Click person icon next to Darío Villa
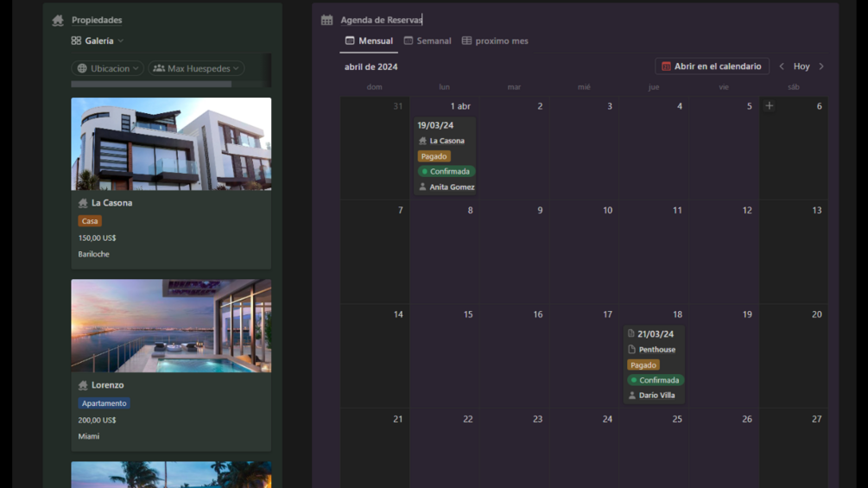This screenshot has height=488, width=868. point(631,395)
